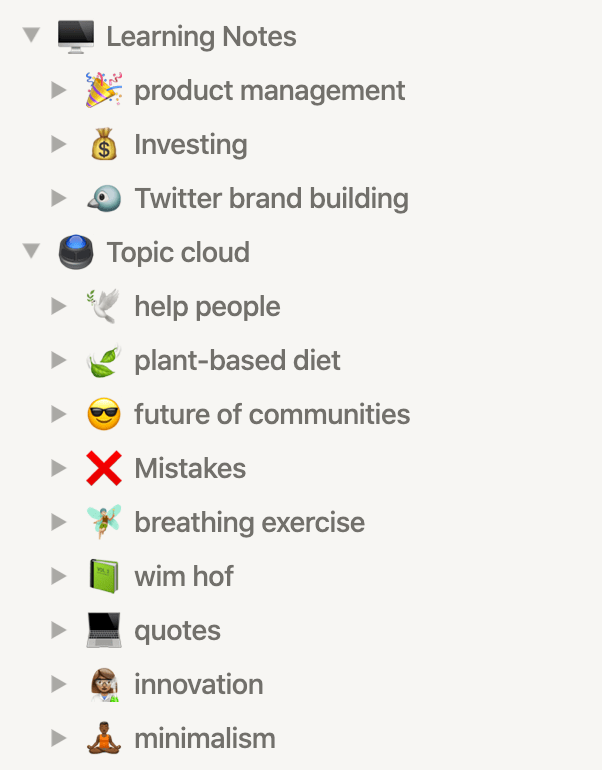Click the red X icon next to Mistakes

[x=103, y=469]
